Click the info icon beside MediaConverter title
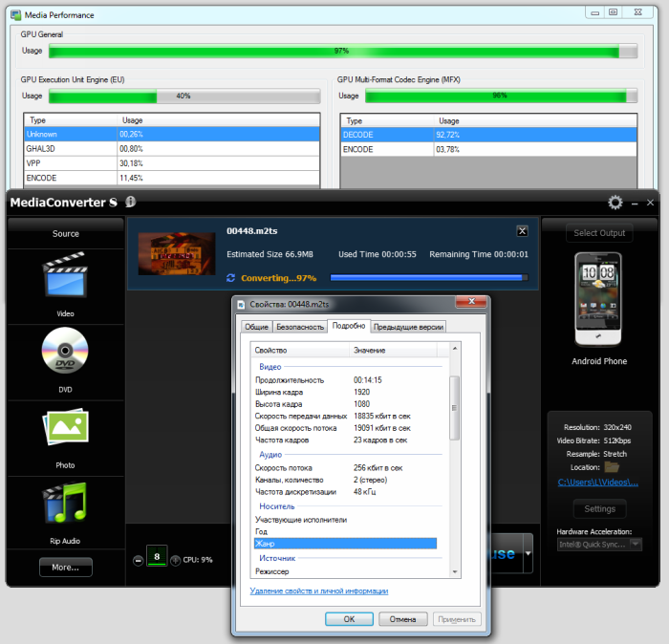669x644 pixels. click(x=130, y=202)
